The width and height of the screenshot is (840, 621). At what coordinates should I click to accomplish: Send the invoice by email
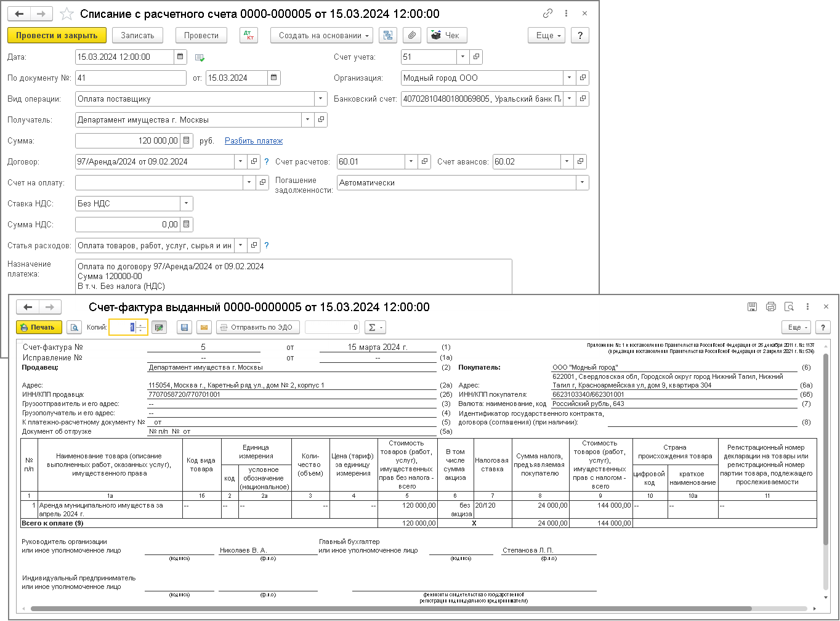click(x=204, y=328)
